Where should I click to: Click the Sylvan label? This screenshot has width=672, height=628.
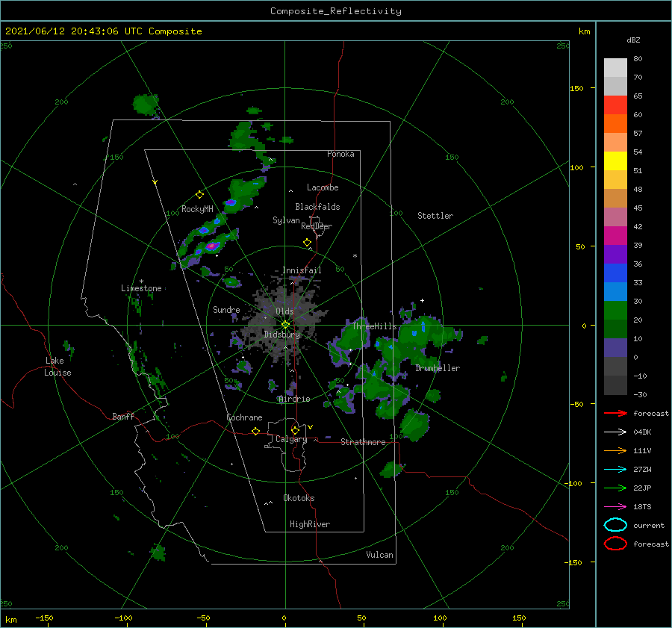286,220
